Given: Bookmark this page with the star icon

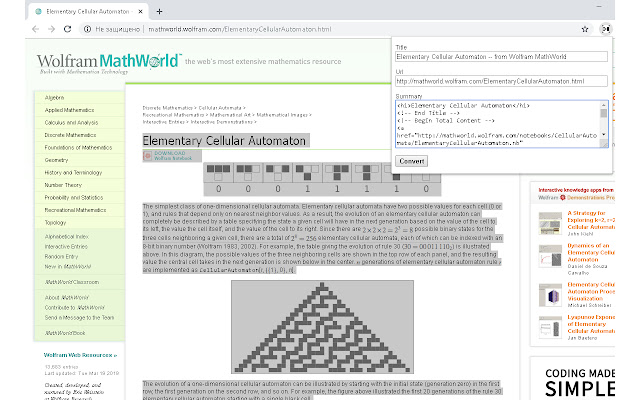Looking at the screenshot, I should point(585,29).
